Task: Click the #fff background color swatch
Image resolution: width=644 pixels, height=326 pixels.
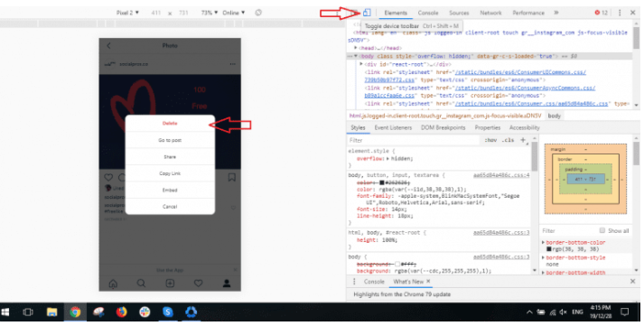Action: (397, 265)
